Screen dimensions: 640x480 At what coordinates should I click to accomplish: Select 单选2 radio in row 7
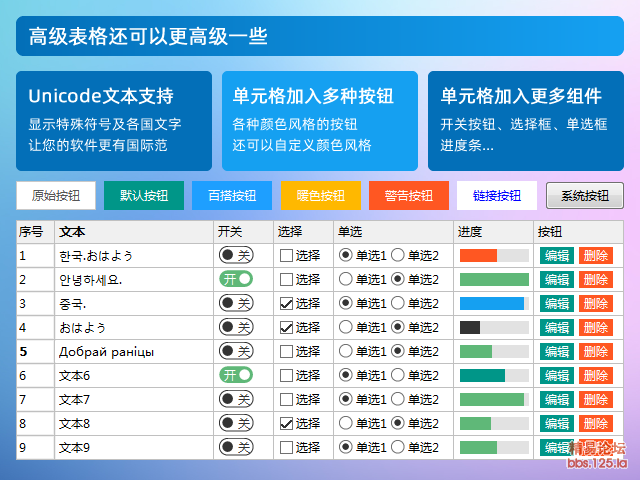tap(398, 399)
